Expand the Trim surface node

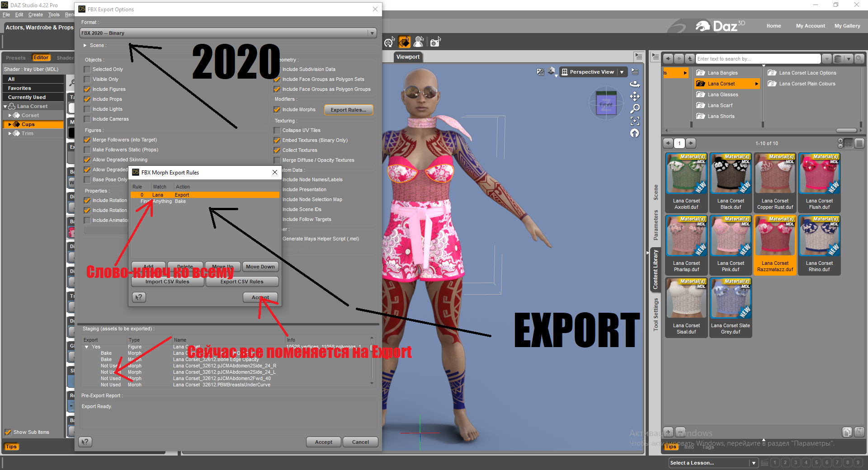coord(10,134)
